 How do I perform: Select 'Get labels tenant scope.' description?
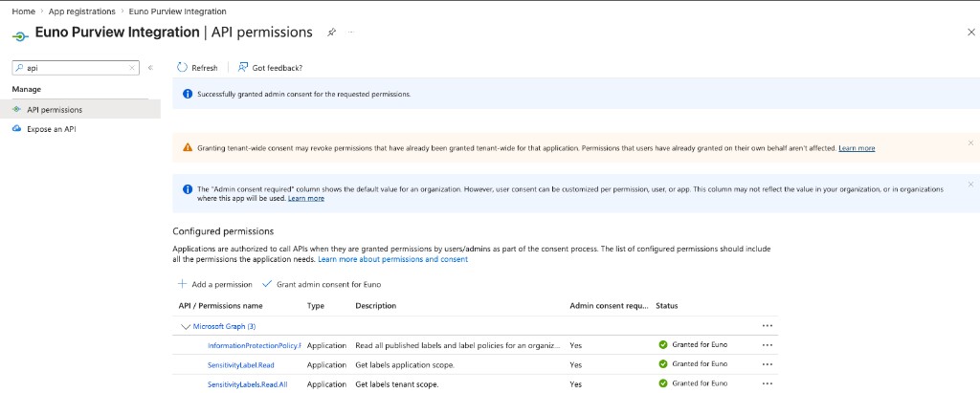[397, 384]
